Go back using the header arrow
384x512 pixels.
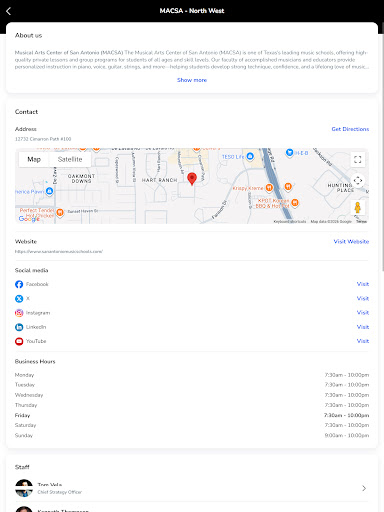click(x=9, y=11)
